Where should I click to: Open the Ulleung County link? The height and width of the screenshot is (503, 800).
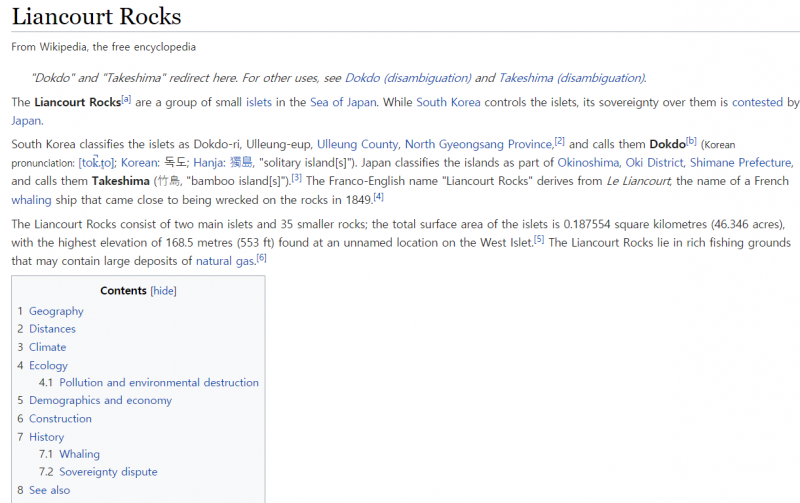[x=357, y=144]
